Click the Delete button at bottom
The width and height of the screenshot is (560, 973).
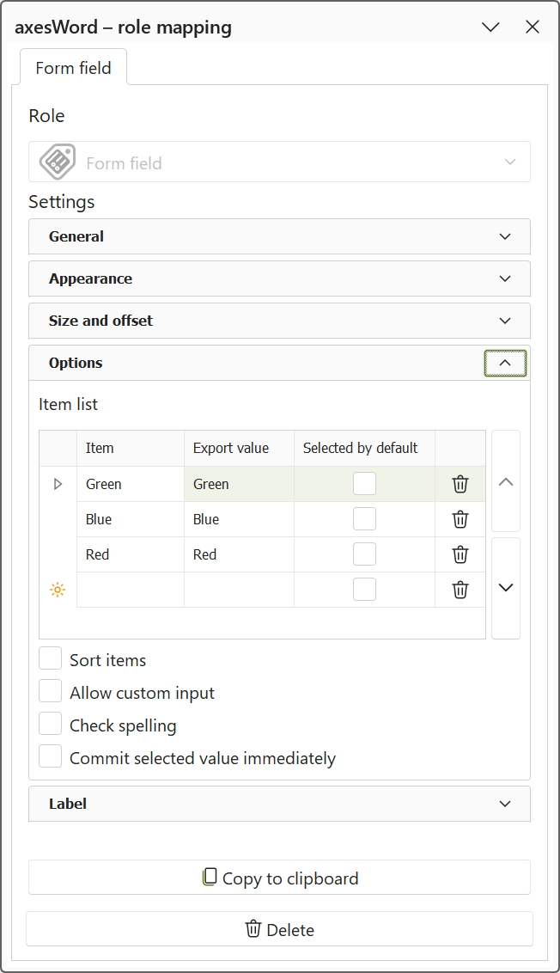[280, 929]
